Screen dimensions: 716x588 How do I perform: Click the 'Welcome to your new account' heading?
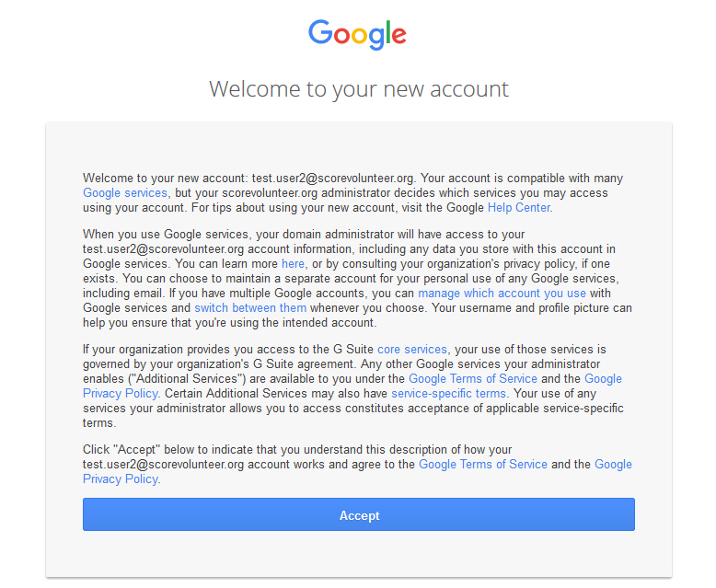click(x=358, y=89)
